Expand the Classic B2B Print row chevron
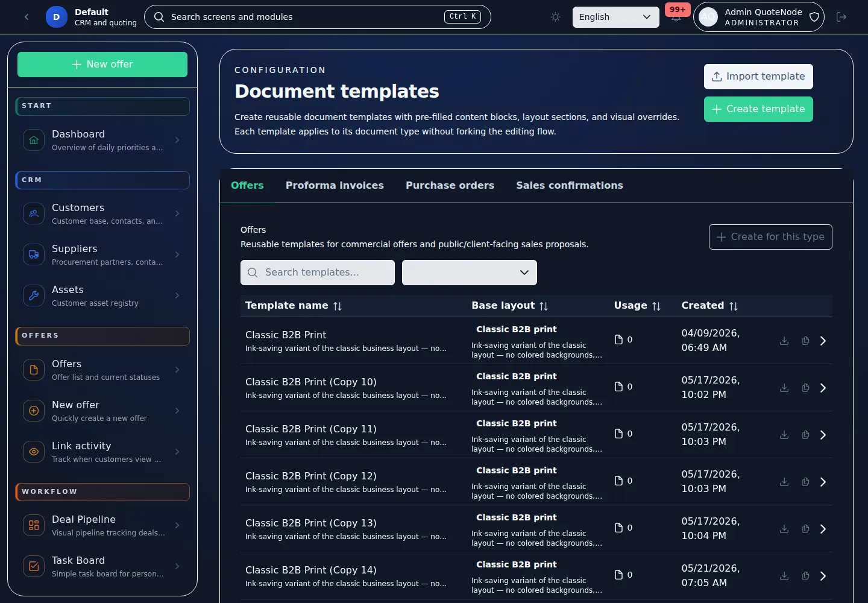Viewport: 868px width, 603px height. point(823,341)
